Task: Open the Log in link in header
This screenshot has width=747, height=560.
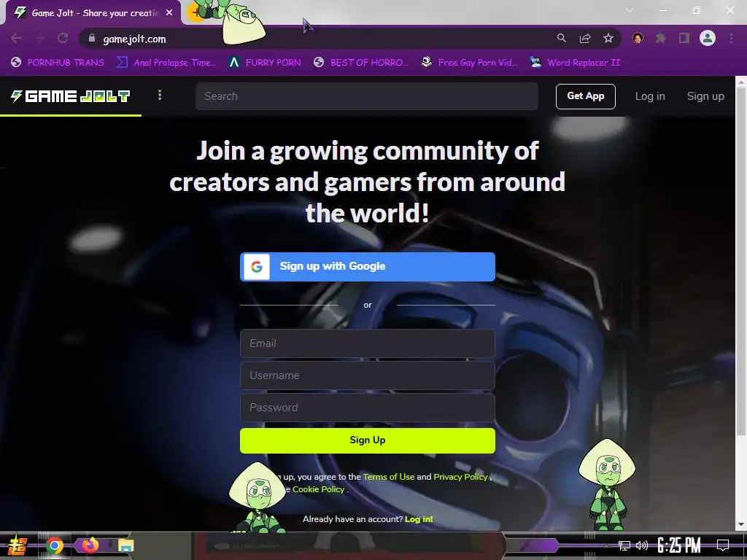Action: click(650, 96)
